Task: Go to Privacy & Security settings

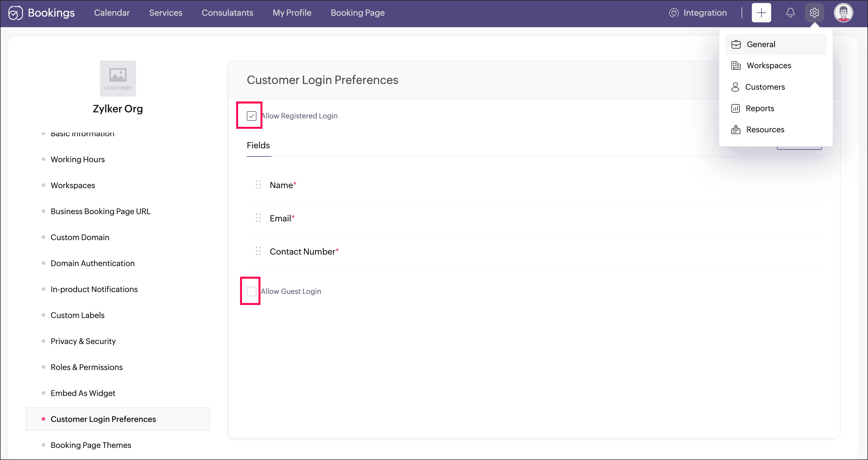Action: [83, 341]
